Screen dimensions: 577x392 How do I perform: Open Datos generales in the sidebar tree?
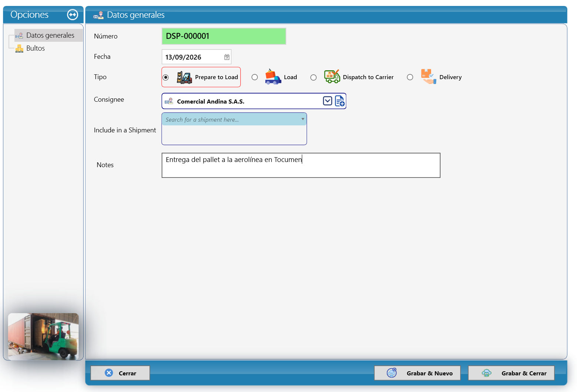[48, 36]
